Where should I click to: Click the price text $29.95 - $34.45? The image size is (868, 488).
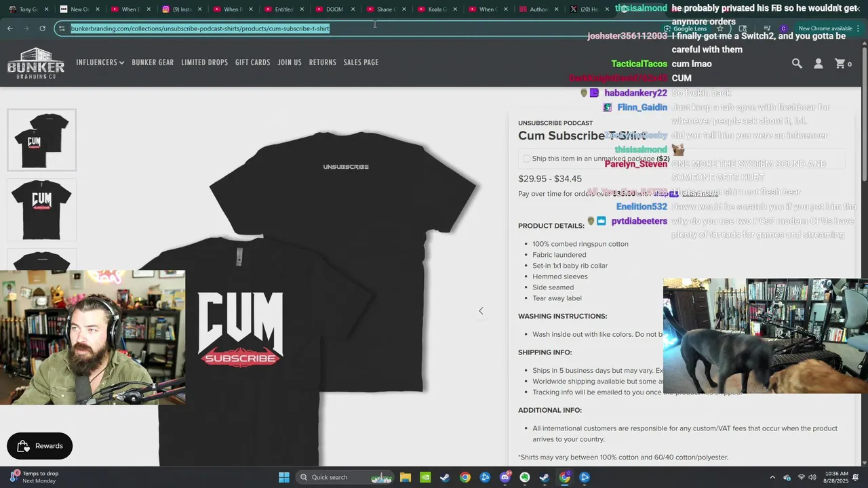(x=550, y=179)
